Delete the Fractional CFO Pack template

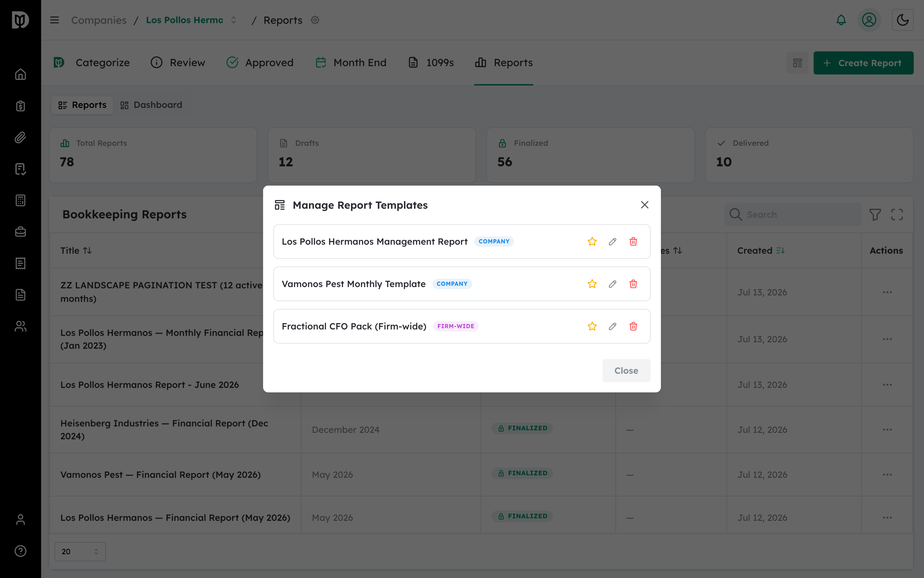point(633,327)
